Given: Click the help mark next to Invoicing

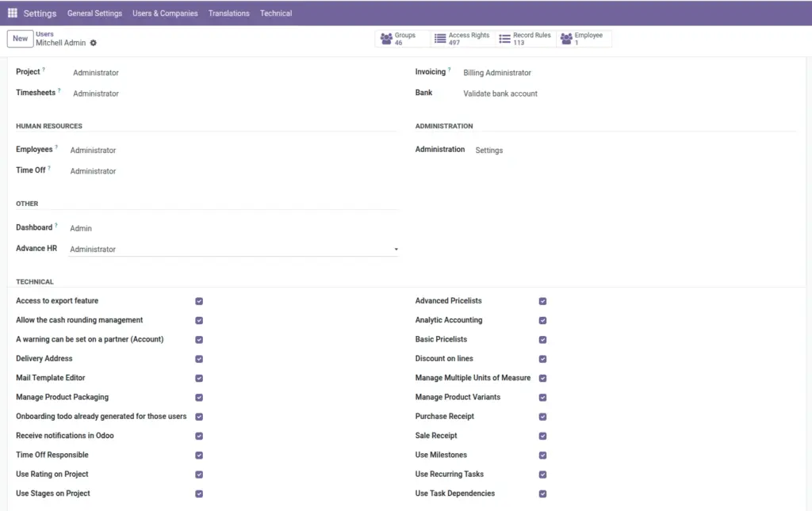Looking at the screenshot, I should coord(450,69).
